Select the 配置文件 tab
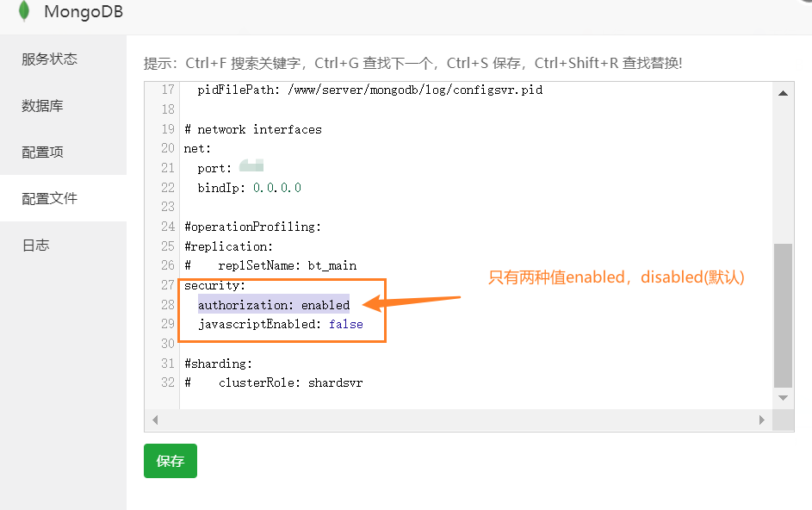The height and width of the screenshot is (510, 812). 49,198
